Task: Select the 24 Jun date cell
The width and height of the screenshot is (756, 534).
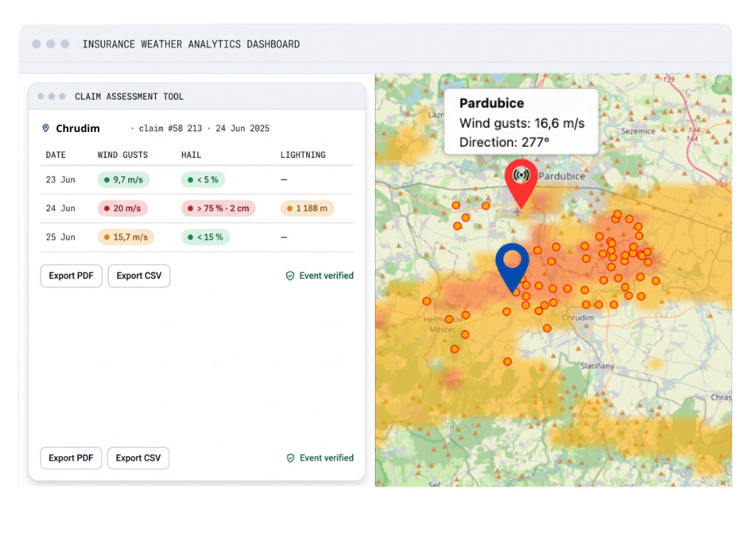Action: 61,208
